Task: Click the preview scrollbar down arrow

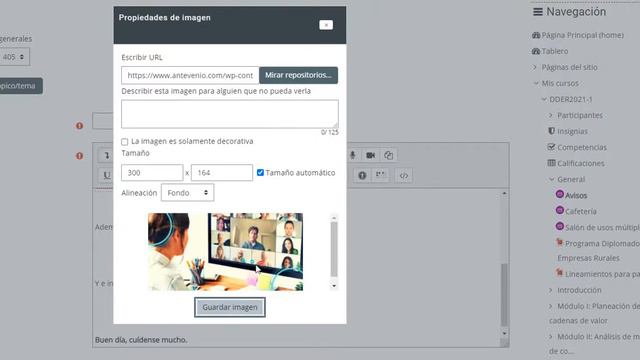Action: pos(334,286)
